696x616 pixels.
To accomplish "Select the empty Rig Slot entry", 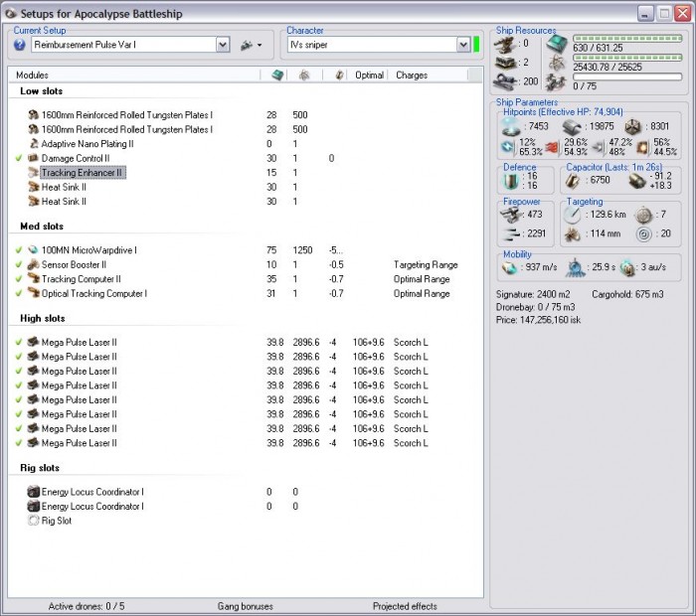I will 56,521.
